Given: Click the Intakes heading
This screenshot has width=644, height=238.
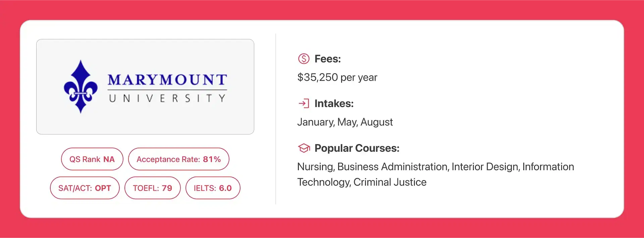Looking at the screenshot, I should (334, 103).
